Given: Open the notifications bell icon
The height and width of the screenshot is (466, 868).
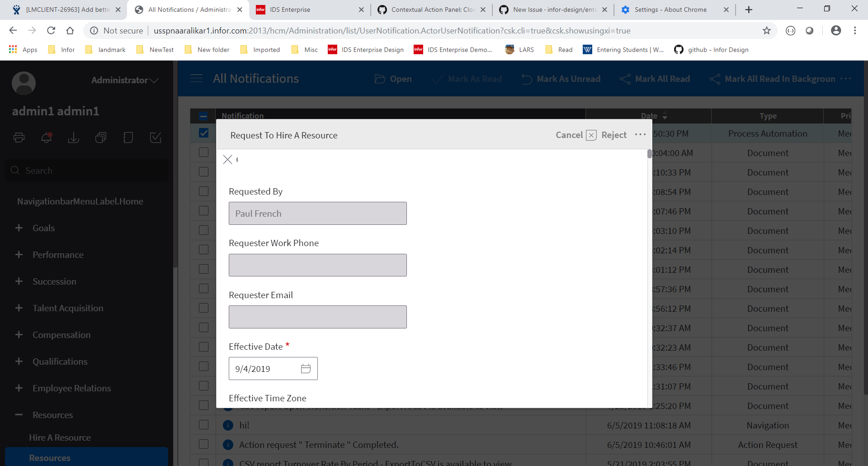Looking at the screenshot, I should [47, 138].
